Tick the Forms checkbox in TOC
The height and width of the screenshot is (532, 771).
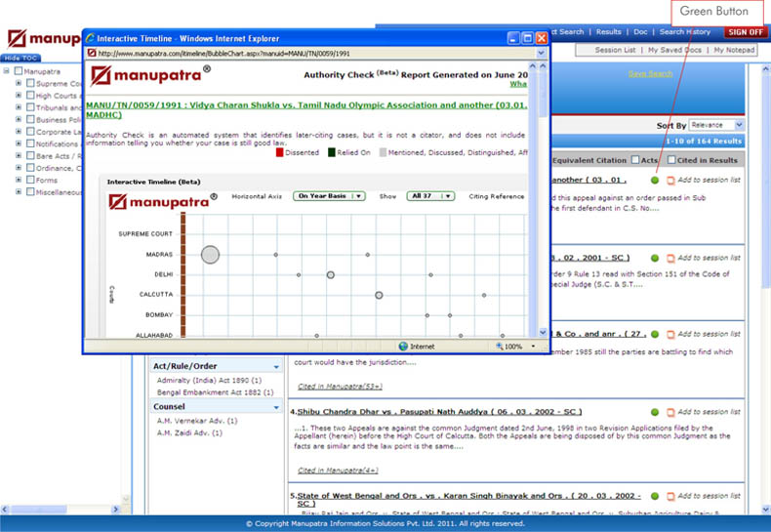coord(30,180)
